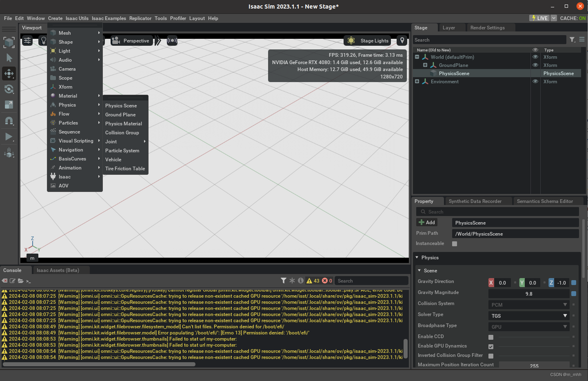This screenshot has height=381, width=588.
Task: Uncheck Enable GPU Dynamics
Action: pyautogui.click(x=491, y=346)
